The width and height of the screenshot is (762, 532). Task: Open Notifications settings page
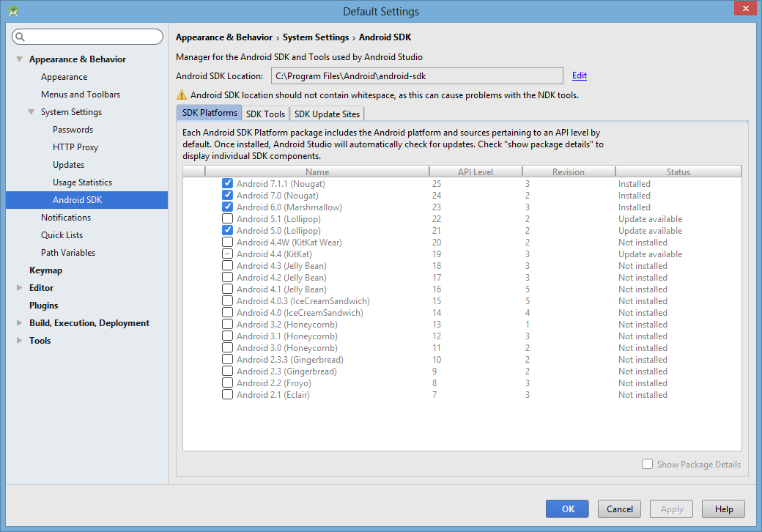coord(66,217)
